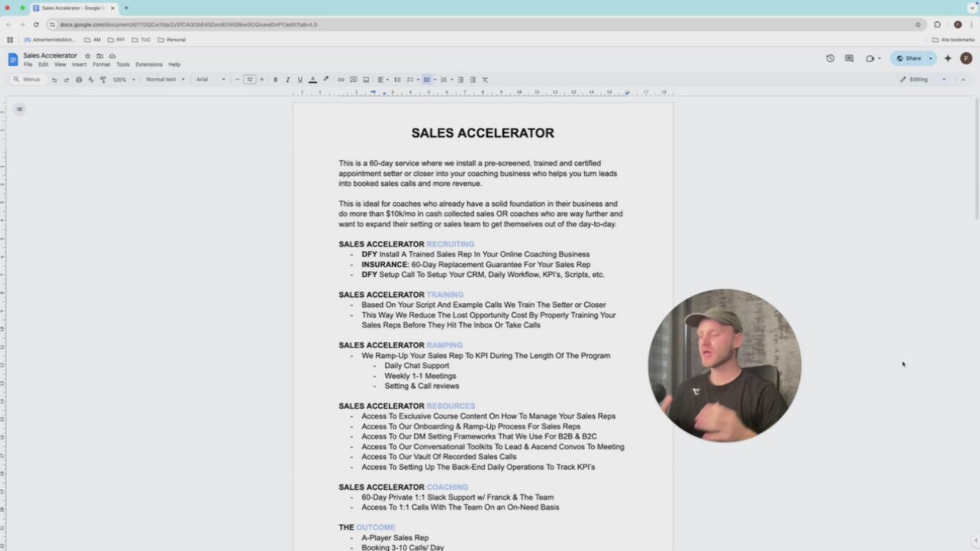980x551 pixels.
Task: Expand the Normal text style dropdown
Action: [x=165, y=80]
